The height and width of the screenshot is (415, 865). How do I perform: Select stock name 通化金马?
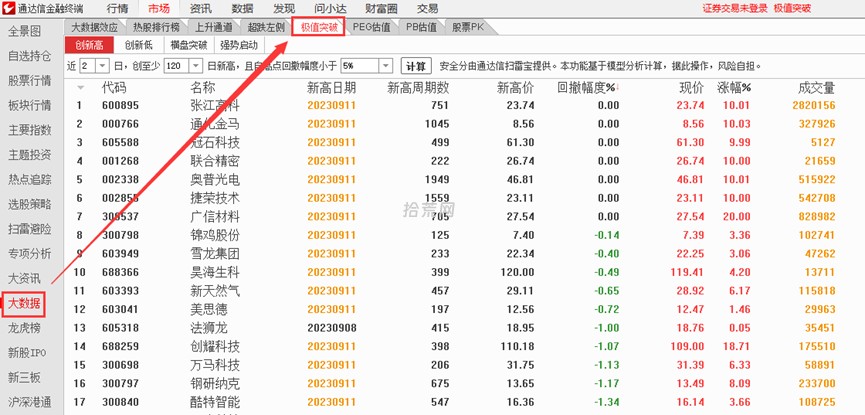[x=215, y=124]
